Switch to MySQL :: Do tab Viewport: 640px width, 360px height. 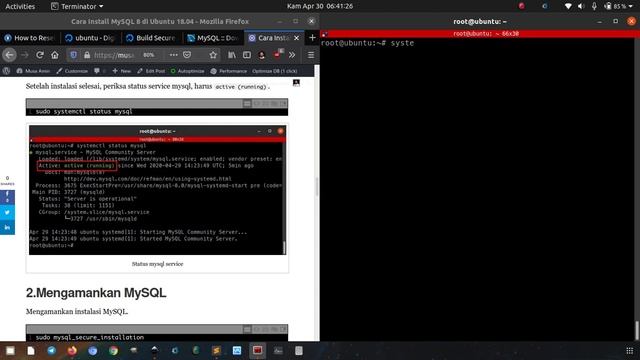(x=212, y=38)
